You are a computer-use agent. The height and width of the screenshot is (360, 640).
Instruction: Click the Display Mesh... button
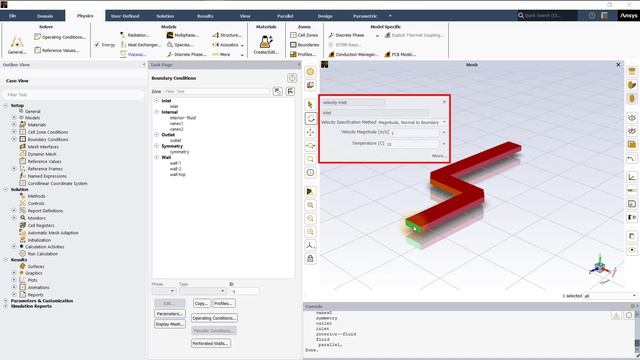(x=170, y=324)
